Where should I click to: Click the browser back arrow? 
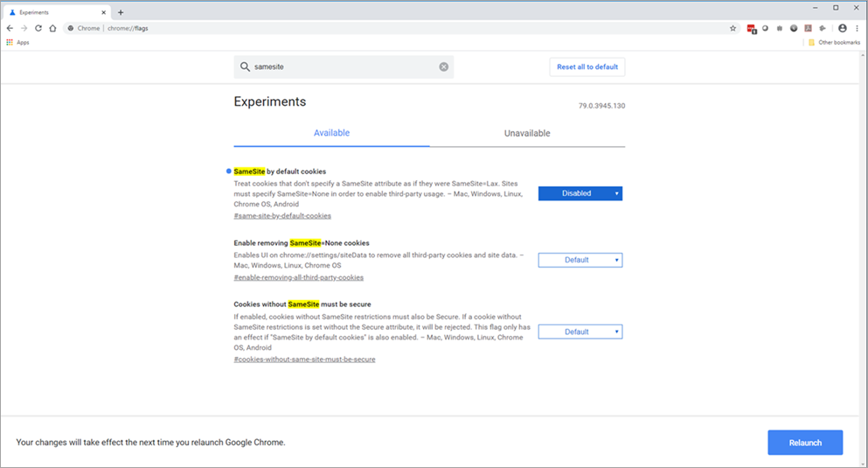pyautogui.click(x=10, y=28)
